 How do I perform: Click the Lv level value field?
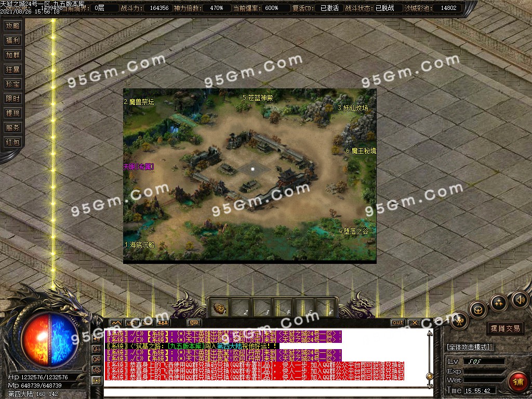click(x=484, y=362)
